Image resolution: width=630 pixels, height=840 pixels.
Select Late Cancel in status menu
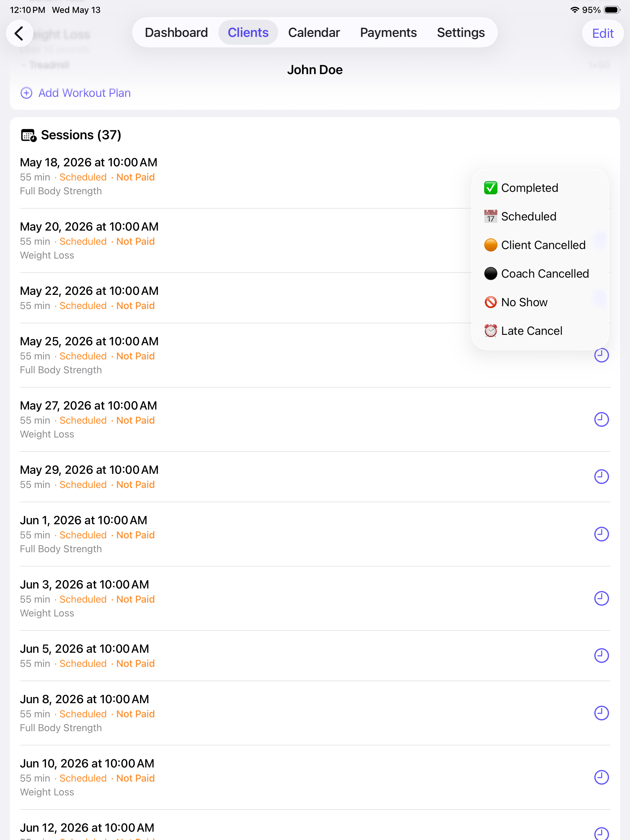[x=540, y=331]
